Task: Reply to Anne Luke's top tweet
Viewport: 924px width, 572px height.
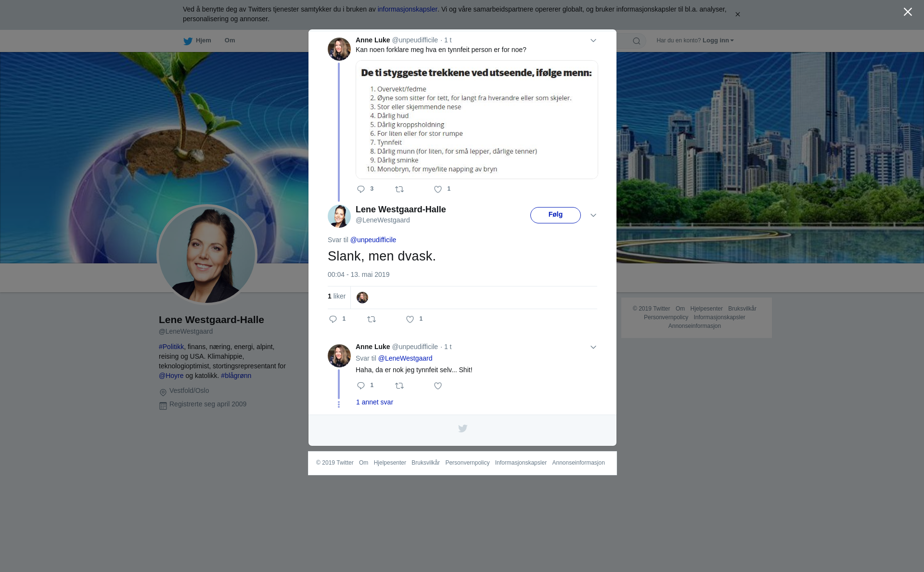Action: [x=361, y=189]
